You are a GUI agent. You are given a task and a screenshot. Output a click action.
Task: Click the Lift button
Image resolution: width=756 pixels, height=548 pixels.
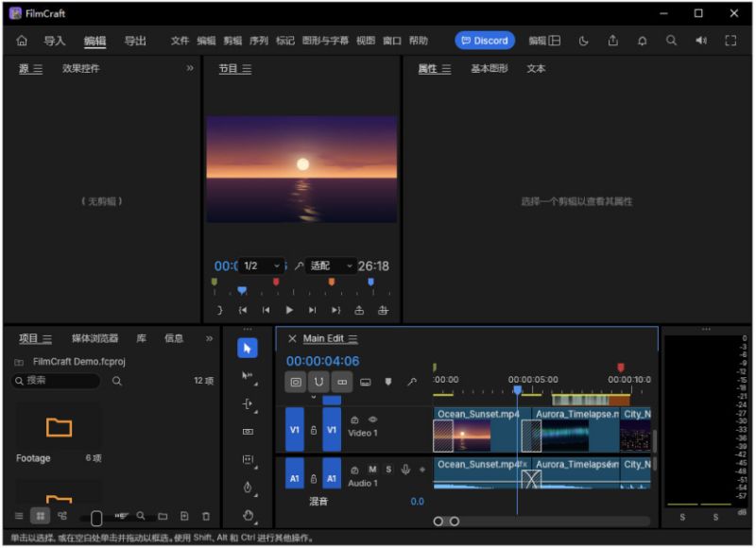coord(359,311)
